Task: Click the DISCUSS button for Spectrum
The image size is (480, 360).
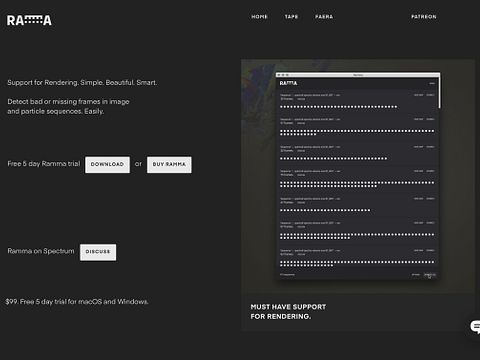Action: (98, 252)
